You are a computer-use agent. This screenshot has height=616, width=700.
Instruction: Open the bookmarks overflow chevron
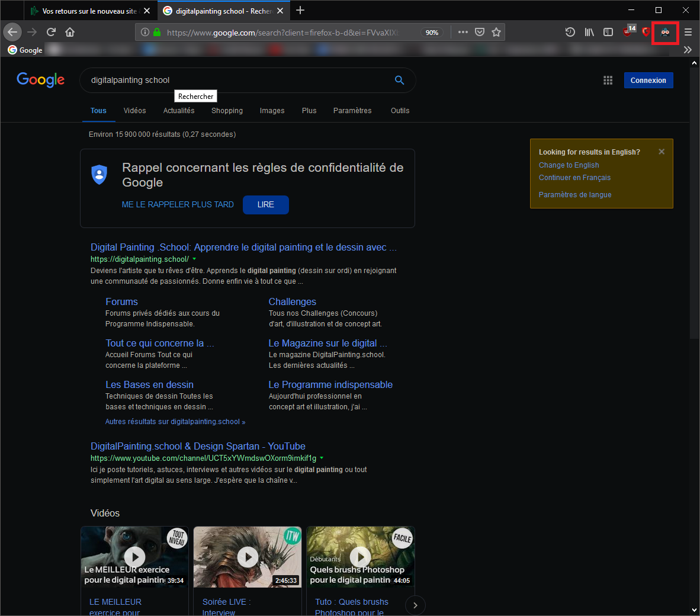688,50
